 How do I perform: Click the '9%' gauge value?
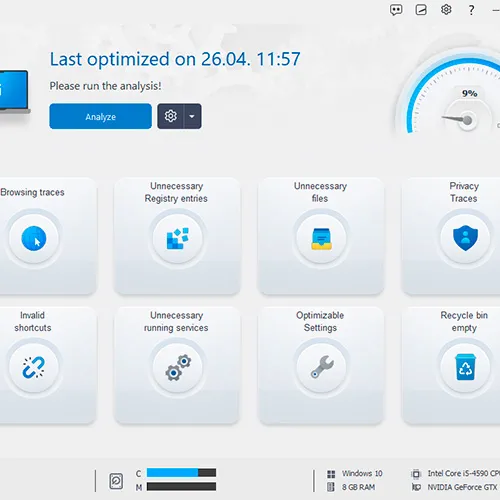click(470, 93)
